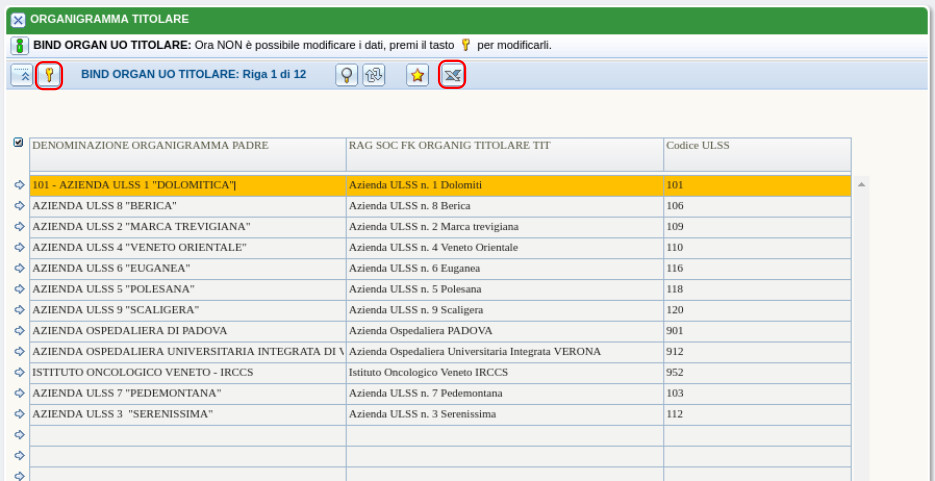The width and height of the screenshot is (935, 481).
Task: Click the refresh arrows icon in toolbar
Action: pos(370,75)
